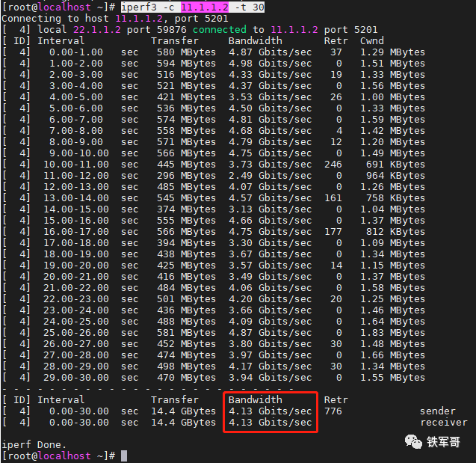Click the 580 MBytes transfer value
Viewport: 476px width, 463px height.
pyautogui.click(x=186, y=52)
